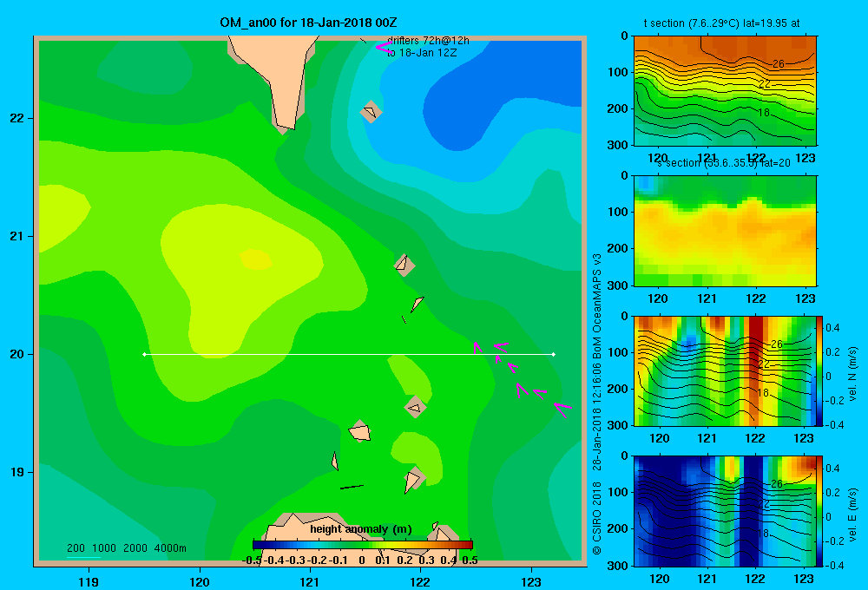
Task: Select the 'drifters 72h@12h' legend text
Action: pos(428,41)
